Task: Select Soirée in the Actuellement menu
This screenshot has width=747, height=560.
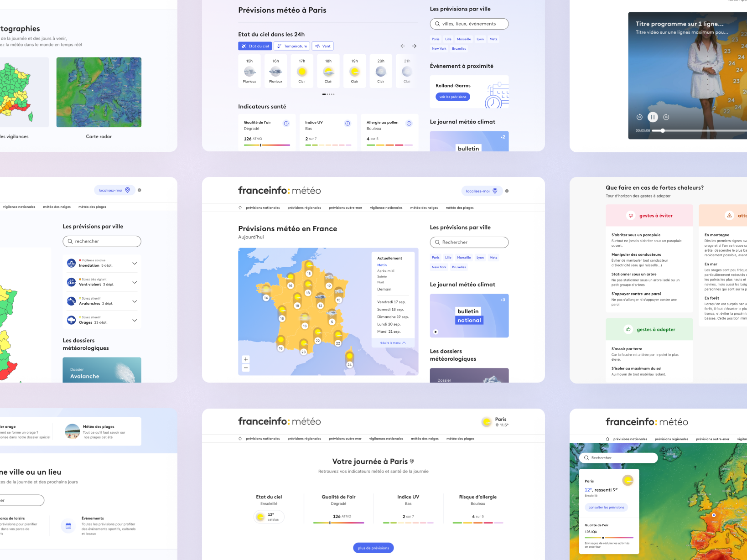Action: pyautogui.click(x=382, y=276)
